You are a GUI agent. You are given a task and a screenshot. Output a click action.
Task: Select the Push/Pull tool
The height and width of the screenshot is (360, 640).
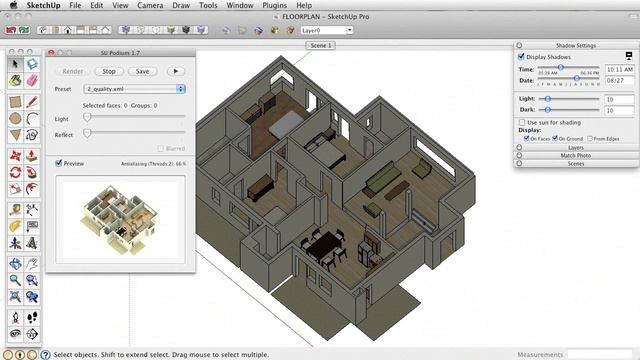point(32,156)
